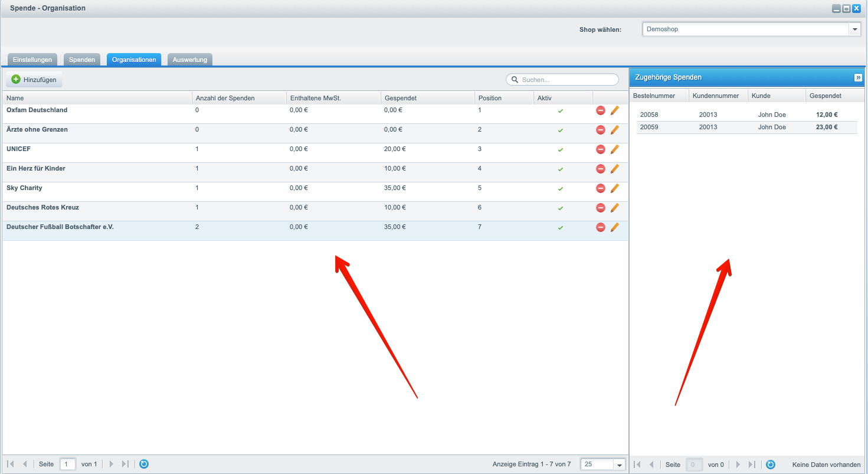Collapse the Zugehörige Spenden panel
The image size is (868, 474).
[x=858, y=77]
